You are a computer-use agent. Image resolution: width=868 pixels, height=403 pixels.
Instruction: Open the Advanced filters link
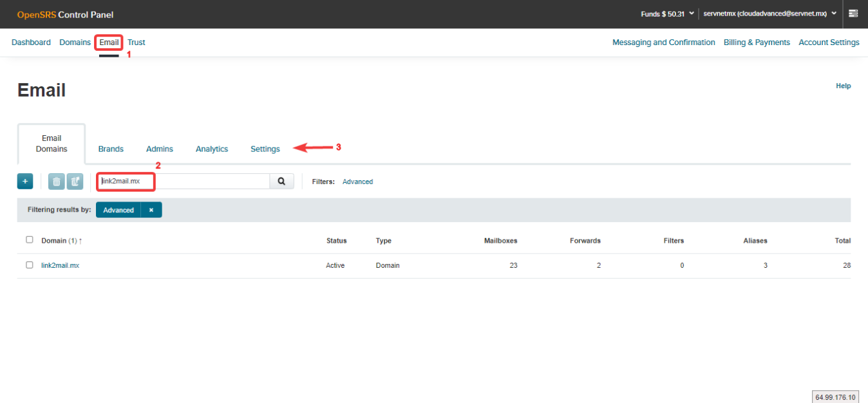(x=357, y=182)
